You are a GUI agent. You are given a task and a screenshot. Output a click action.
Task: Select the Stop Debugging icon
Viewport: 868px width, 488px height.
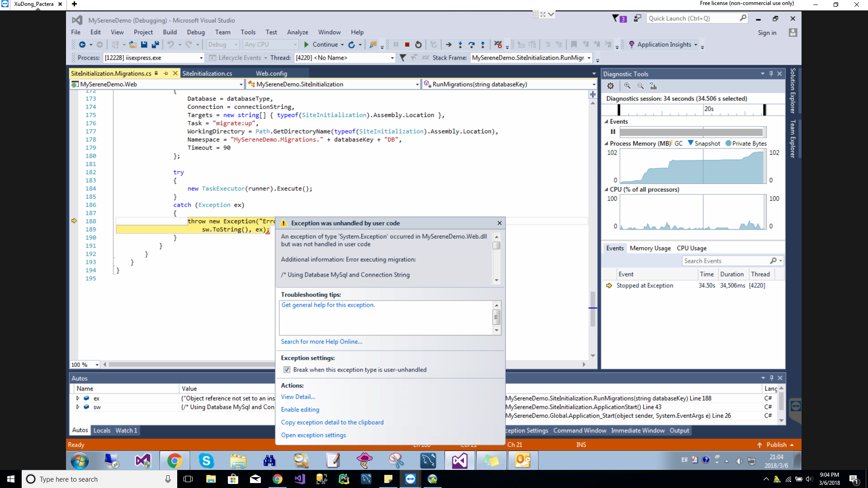tap(406, 44)
